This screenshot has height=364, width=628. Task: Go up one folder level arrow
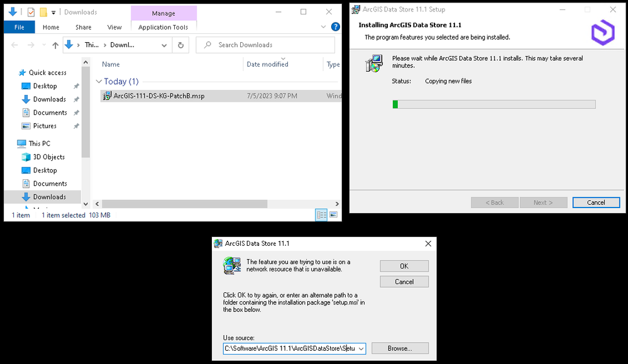coord(55,45)
